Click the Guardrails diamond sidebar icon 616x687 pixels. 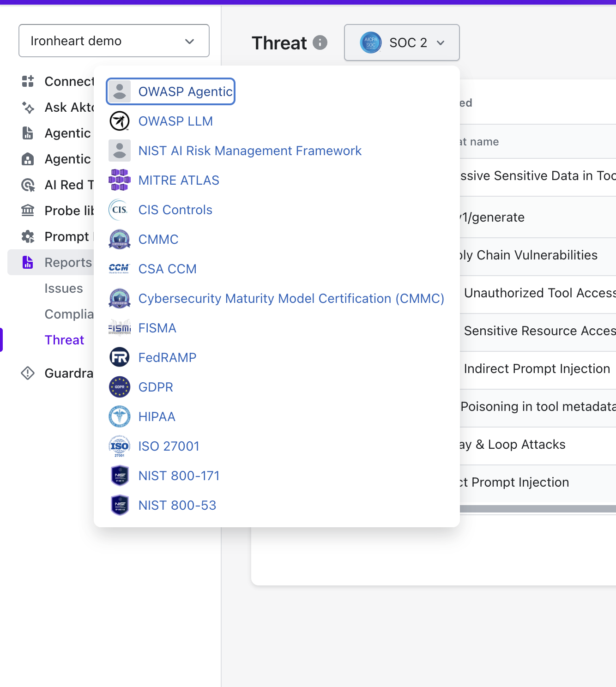pyautogui.click(x=28, y=373)
